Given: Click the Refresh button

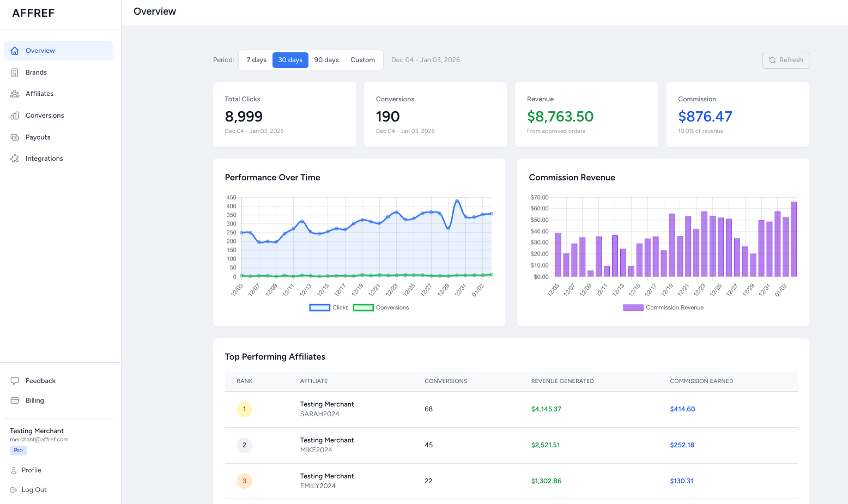Looking at the screenshot, I should pos(785,60).
